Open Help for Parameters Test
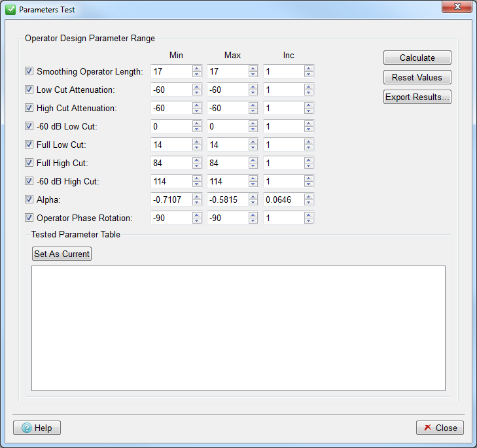The height and width of the screenshot is (448, 477). 37,428
